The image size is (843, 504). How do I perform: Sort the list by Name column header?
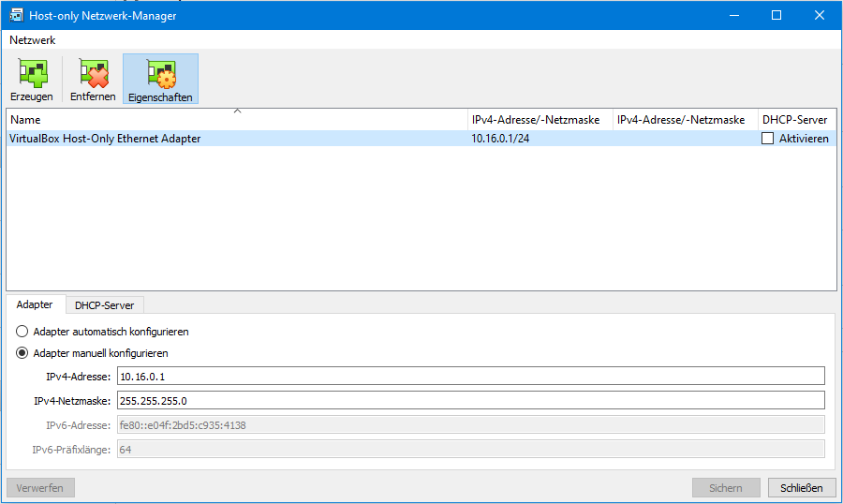pos(237,119)
